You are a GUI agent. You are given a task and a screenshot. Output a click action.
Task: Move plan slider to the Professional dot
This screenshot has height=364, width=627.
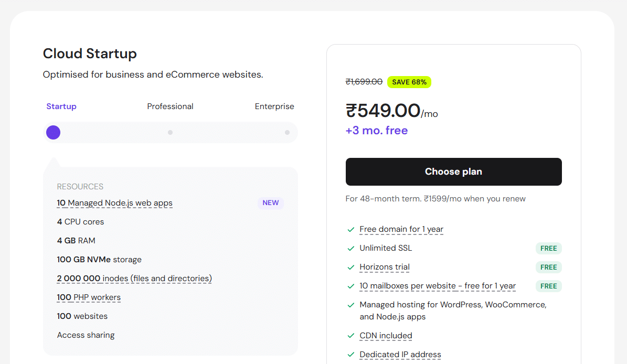pos(170,133)
